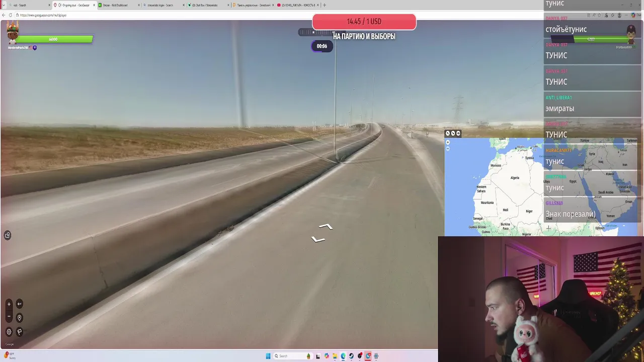Zoom in on street view with plus
This screenshot has height=362, width=644.
9,304
